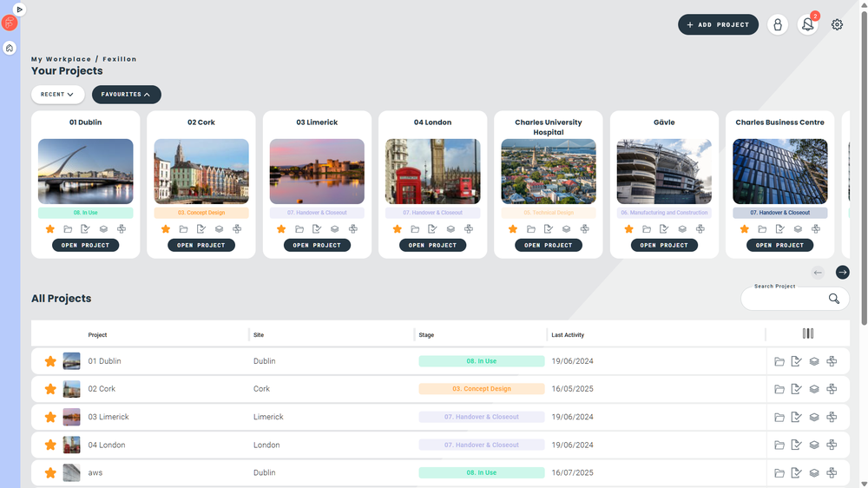This screenshot has height=488, width=868.
Task: Click edit note icon on Charles Business Centre card
Action: click(780, 228)
